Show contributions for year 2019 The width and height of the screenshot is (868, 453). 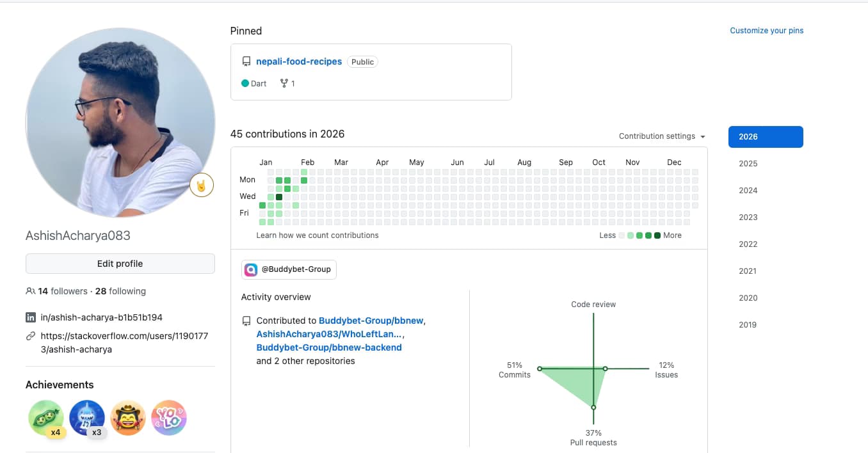click(x=748, y=325)
